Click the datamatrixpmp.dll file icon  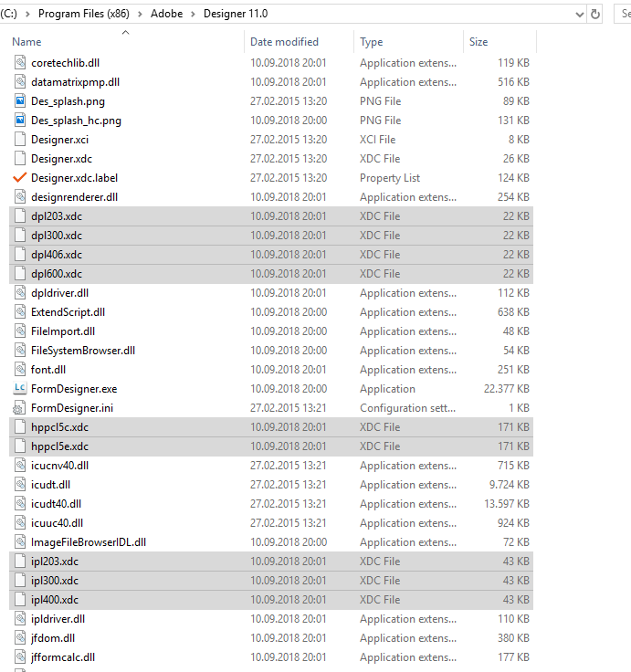pos(20,82)
